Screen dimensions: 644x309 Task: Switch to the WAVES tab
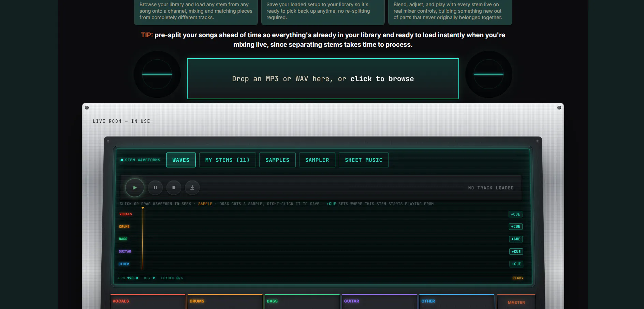point(181,160)
